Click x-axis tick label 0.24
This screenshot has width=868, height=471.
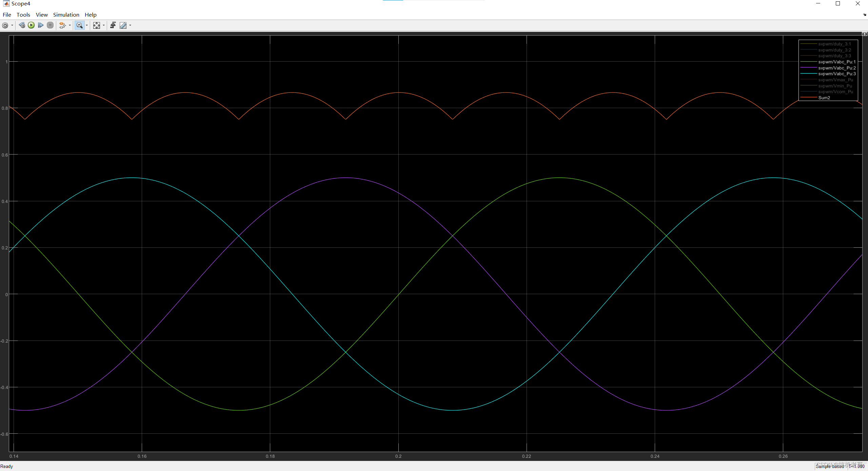click(x=655, y=456)
